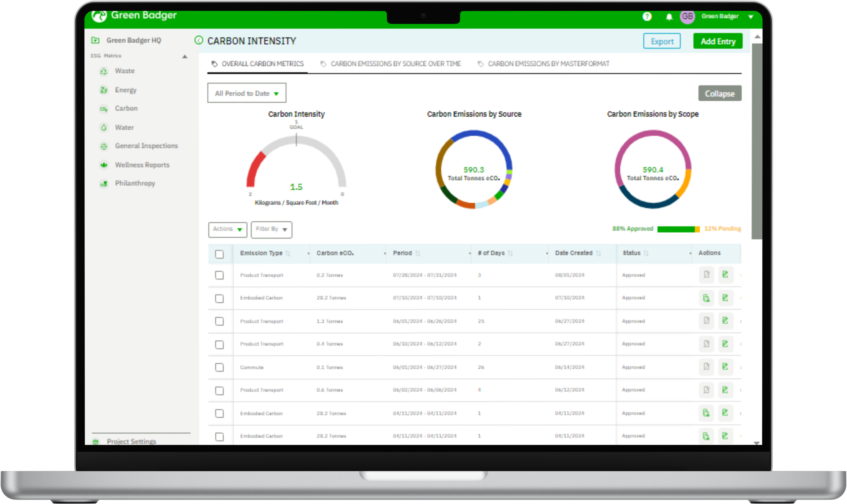Open the help question mark icon
The width and height of the screenshot is (847, 504).
click(648, 16)
